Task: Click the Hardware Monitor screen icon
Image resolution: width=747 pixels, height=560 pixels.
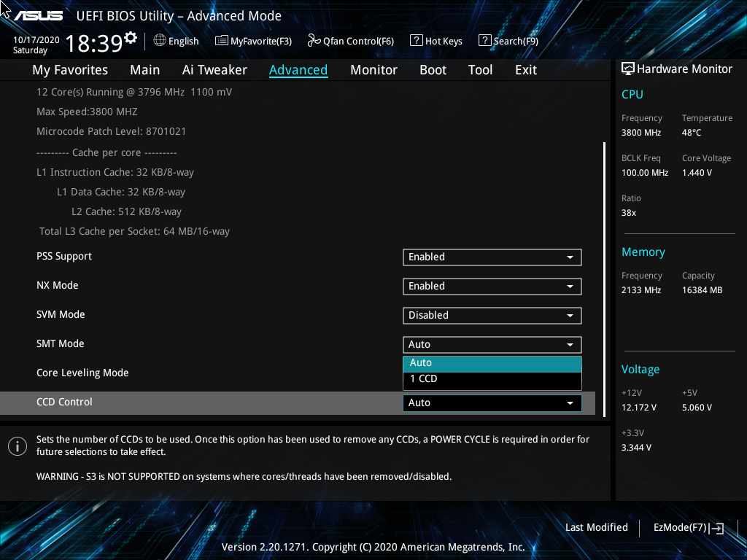Action: 628,69
